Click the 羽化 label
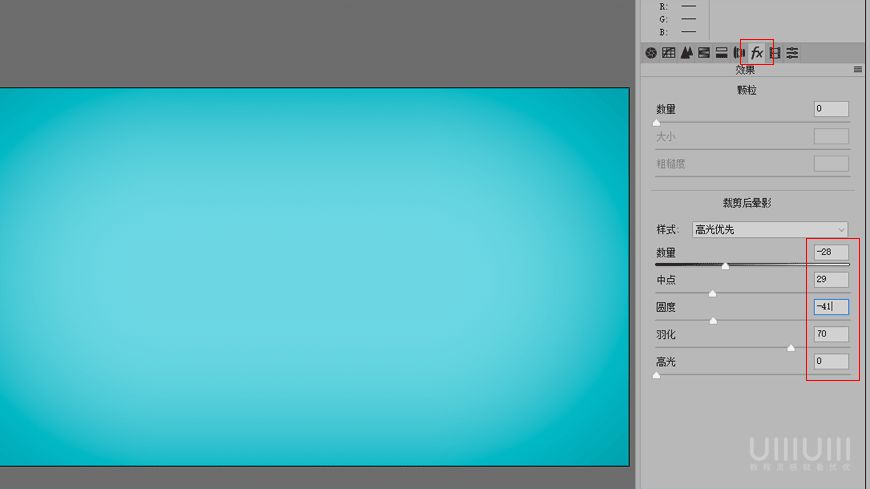The image size is (870, 489). tap(666, 334)
